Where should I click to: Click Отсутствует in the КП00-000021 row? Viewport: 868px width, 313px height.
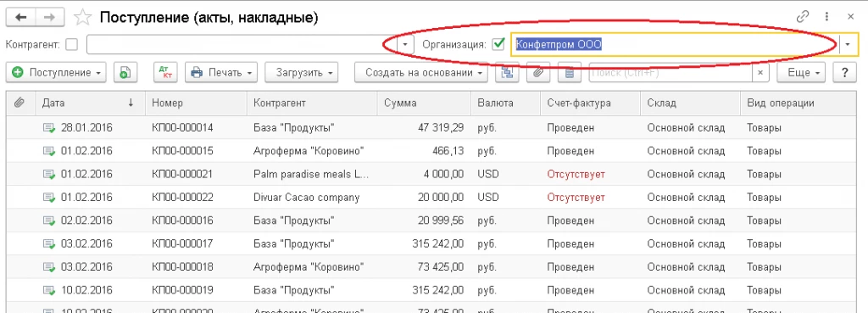pyautogui.click(x=576, y=174)
